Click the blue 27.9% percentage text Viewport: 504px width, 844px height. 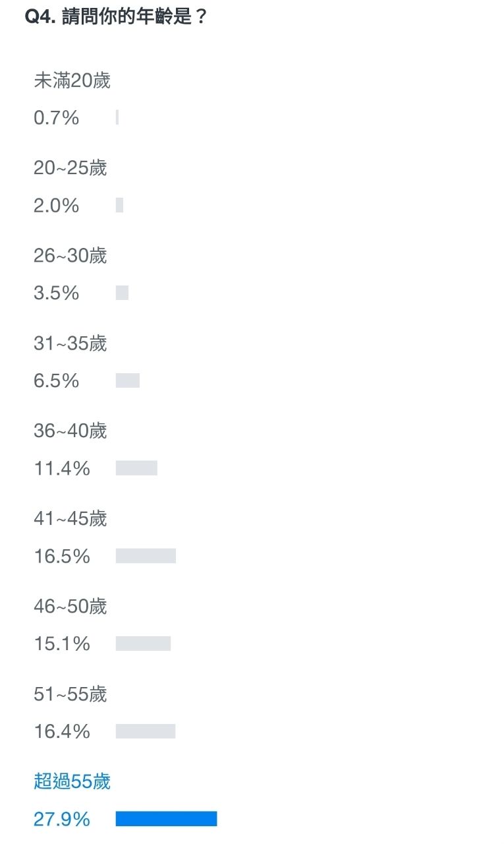(61, 819)
